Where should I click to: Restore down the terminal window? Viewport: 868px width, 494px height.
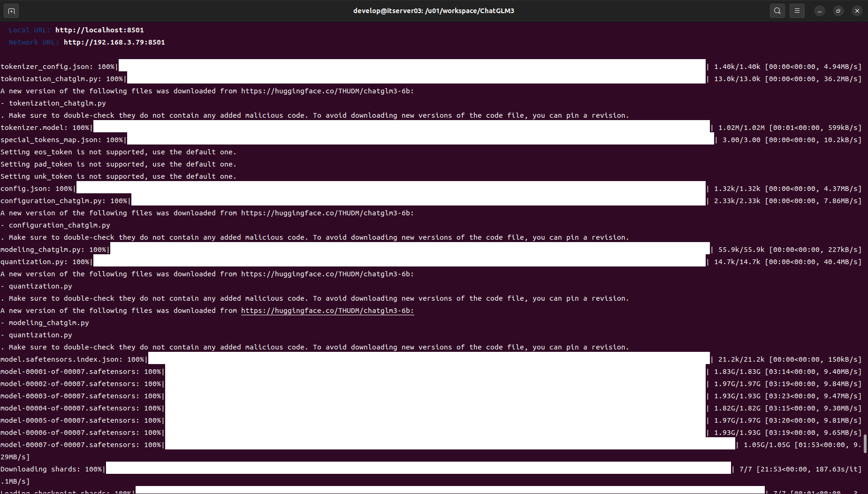(x=838, y=11)
